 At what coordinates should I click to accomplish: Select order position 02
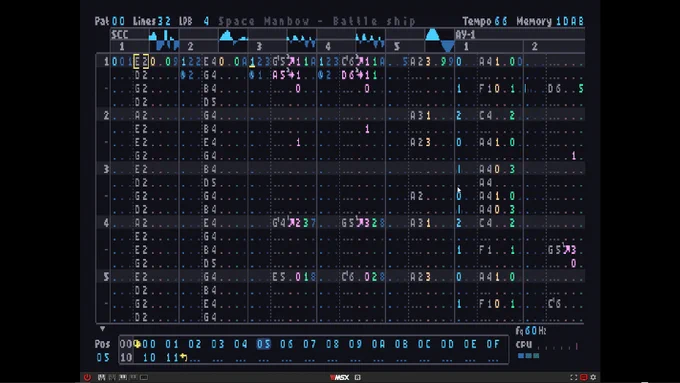click(x=195, y=344)
